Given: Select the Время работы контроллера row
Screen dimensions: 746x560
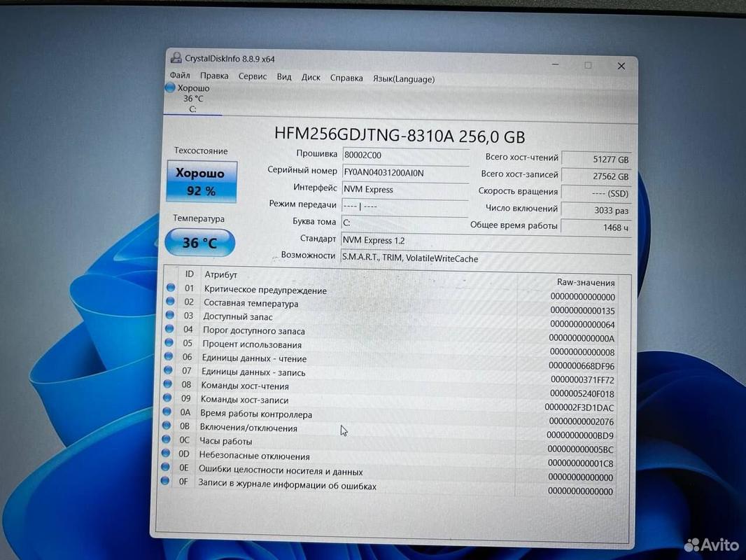Looking at the screenshot, I should click(389, 415).
